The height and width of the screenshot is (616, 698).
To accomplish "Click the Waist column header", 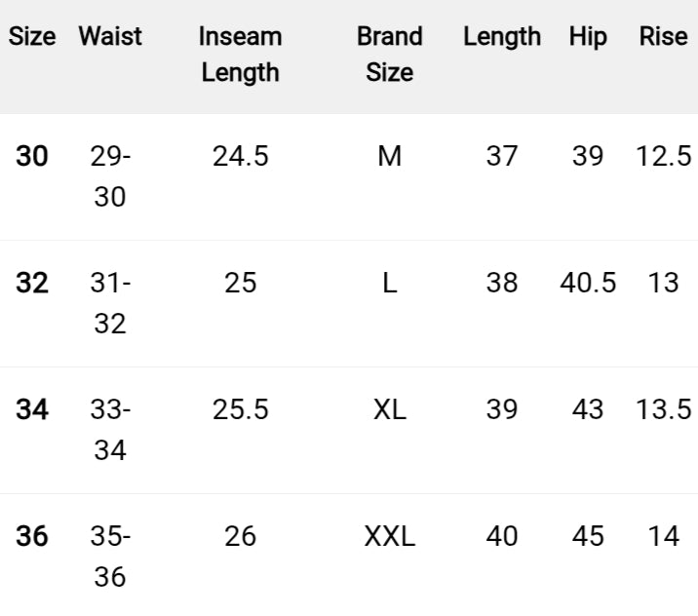I will click(x=110, y=37).
